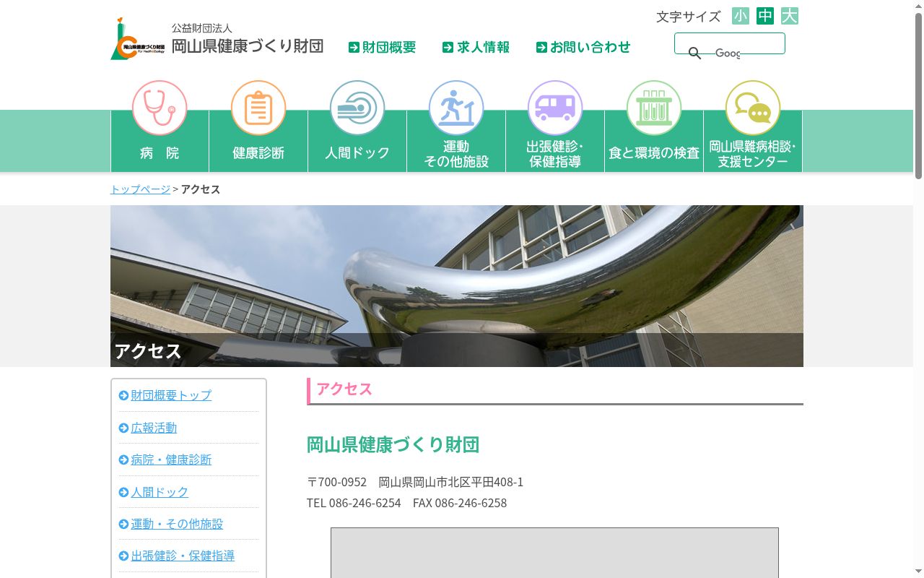Image resolution: width=924 pixels, height=578 pixels.
Task: Set font size to small (小)
Action: click(741, 16)
